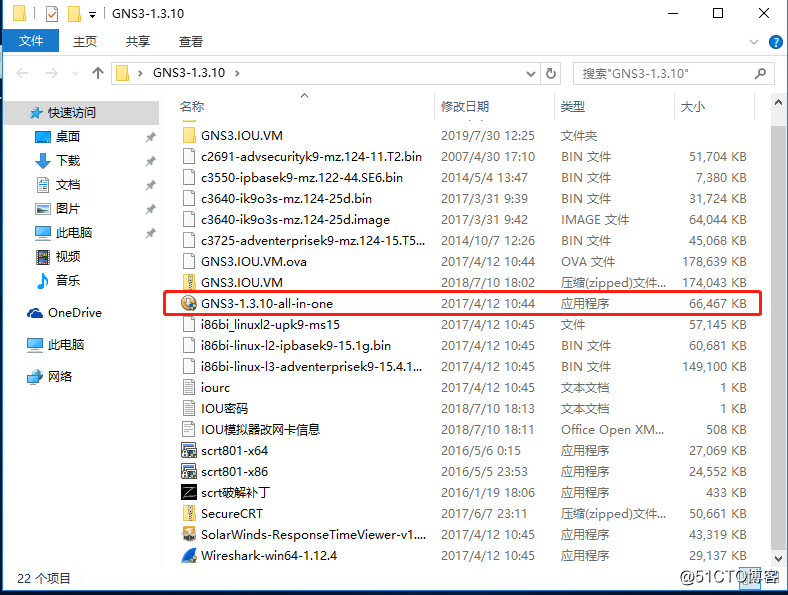
Task: Click the chevron after GNS3-1.3.10 in breadcrumb
Action: tap(237, 73)
